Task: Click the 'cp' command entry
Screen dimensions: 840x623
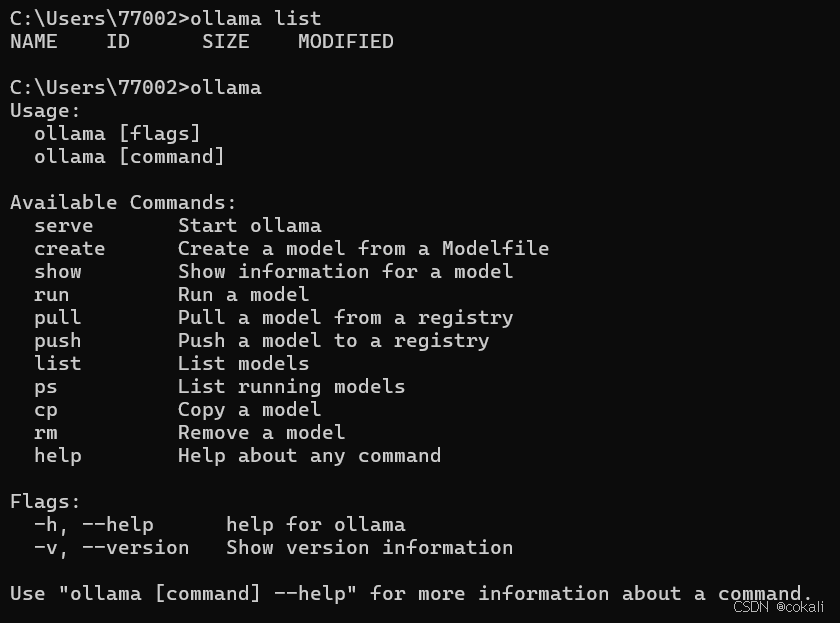Action: (x=46, y=411)
